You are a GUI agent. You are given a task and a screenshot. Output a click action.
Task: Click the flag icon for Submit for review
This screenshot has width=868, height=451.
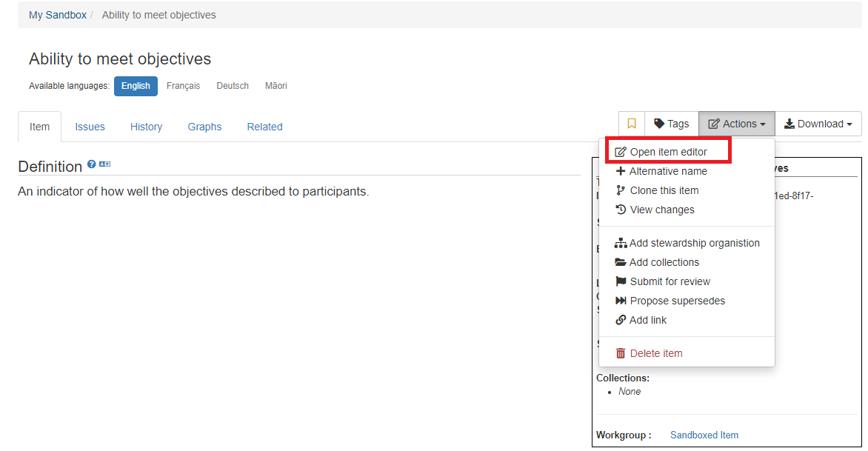[621, 281]
